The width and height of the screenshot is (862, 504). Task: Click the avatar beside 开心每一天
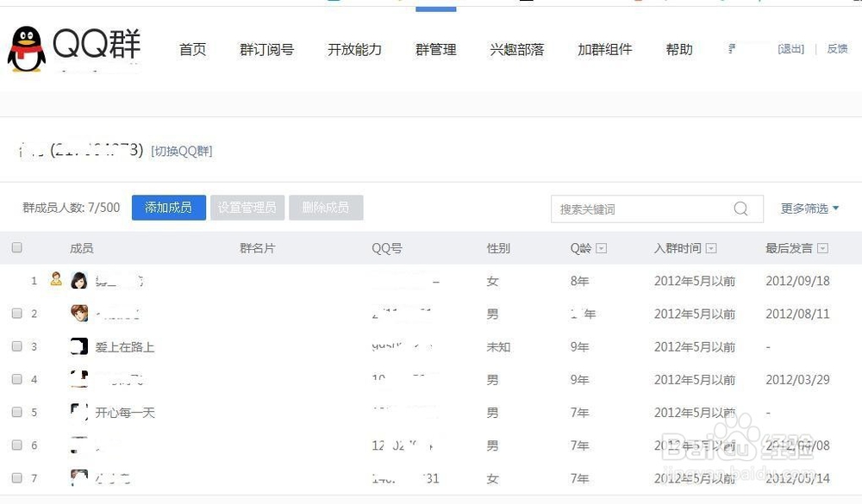pos(79,412)
